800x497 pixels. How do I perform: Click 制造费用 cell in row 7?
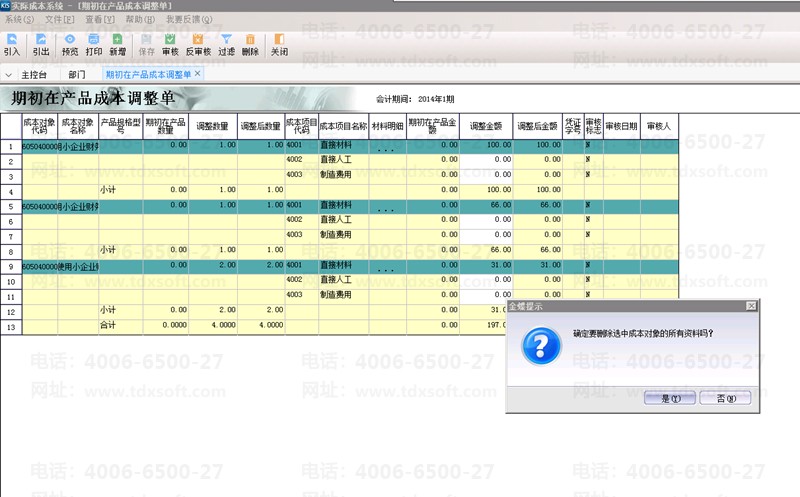click(x=343, y=236)
